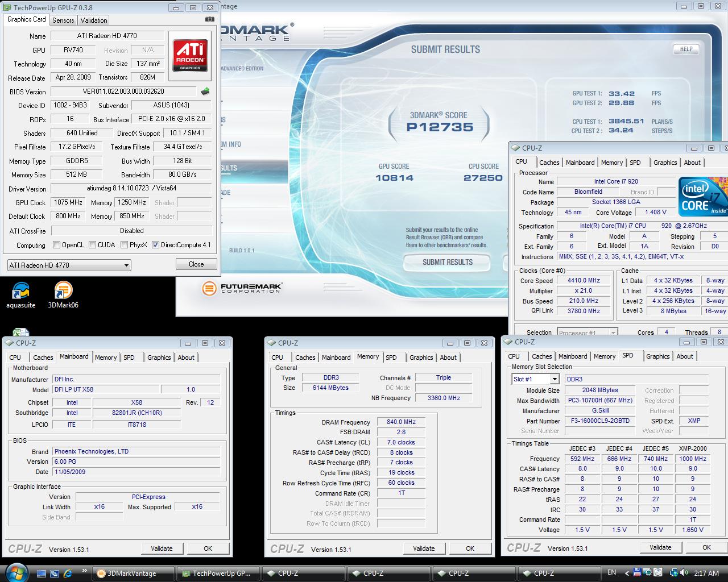This screenshot has width=728, height=582.
Task: Click the GPU Clock 1075 MHz field
Action: coord(68,202)
